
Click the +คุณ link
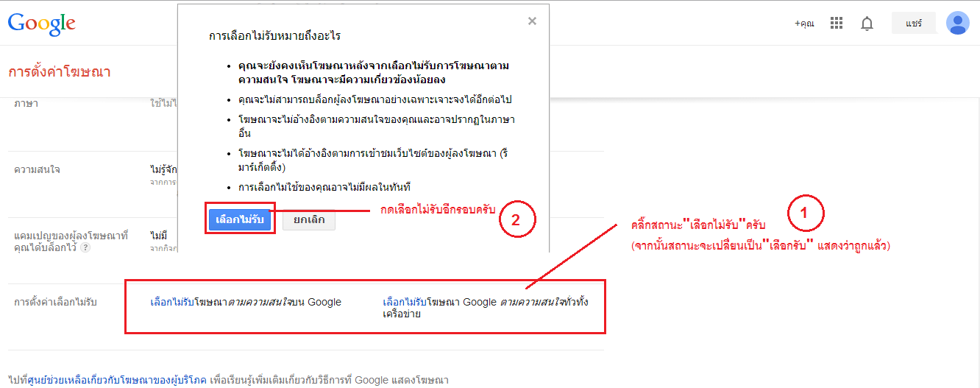click(x=804, y=24)
